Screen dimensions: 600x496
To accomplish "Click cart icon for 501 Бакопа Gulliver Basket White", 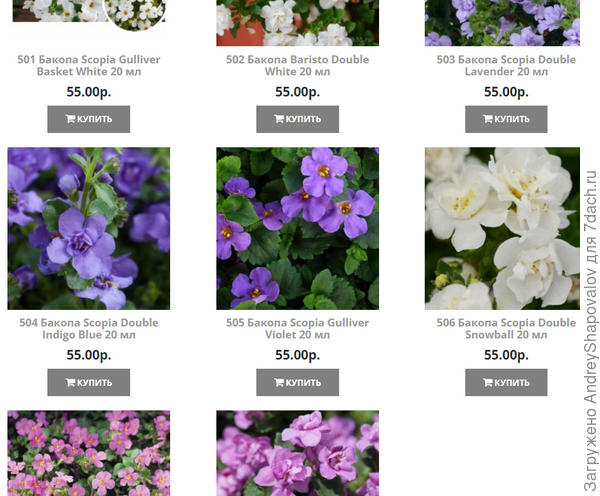I will (70, 119).
